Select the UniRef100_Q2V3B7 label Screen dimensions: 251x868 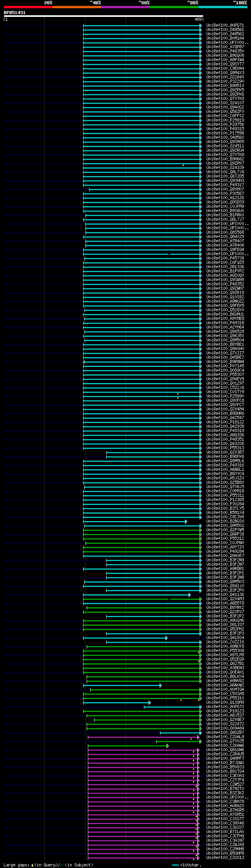225,452
